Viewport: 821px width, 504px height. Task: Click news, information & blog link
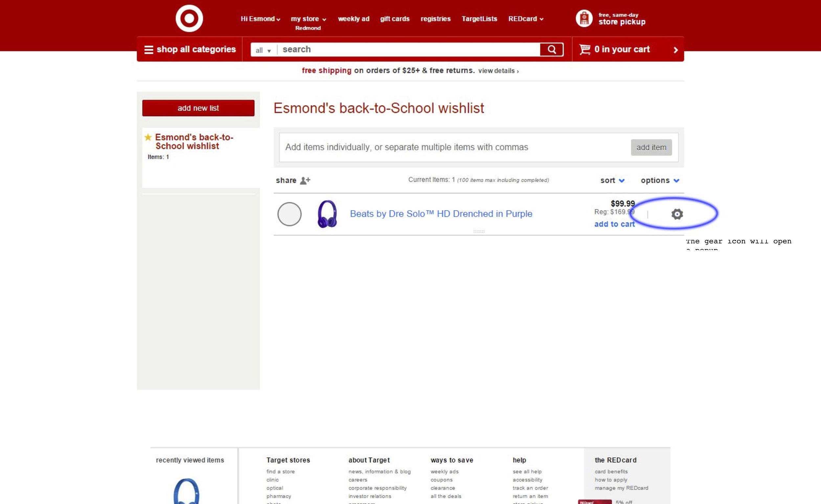pos(379,471)
